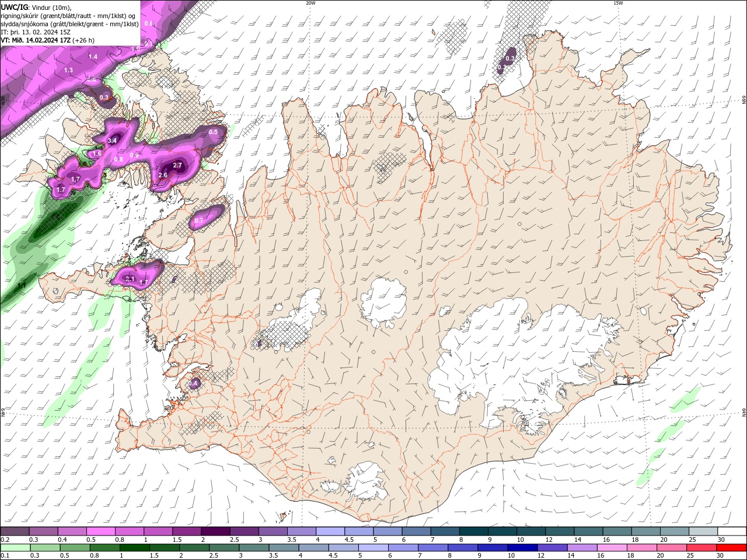Click the '0.9' precipitation value on the map

[134, 155]
